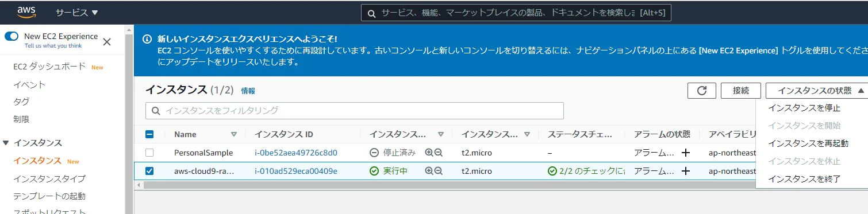Click the 実行中 status icon
This screenshot has height=214, width=868.
374,171
